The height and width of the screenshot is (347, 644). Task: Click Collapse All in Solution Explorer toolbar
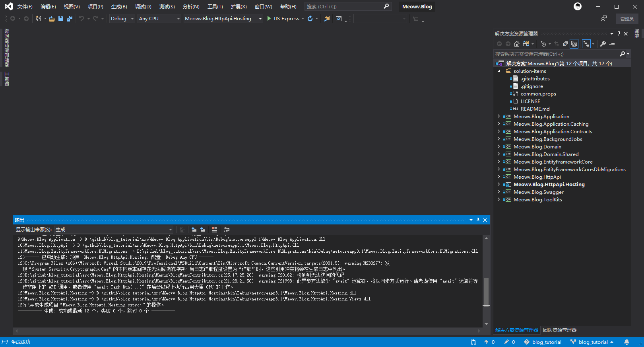(565, 44)
